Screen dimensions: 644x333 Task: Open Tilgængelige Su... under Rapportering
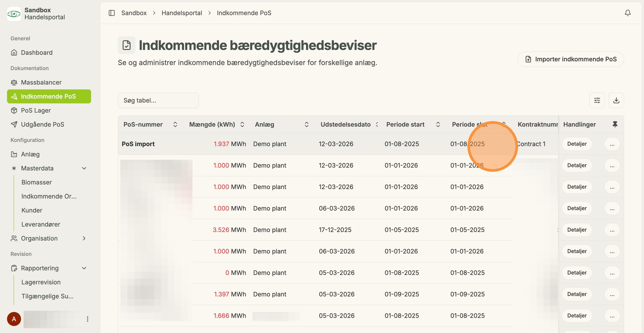[48, 296]
